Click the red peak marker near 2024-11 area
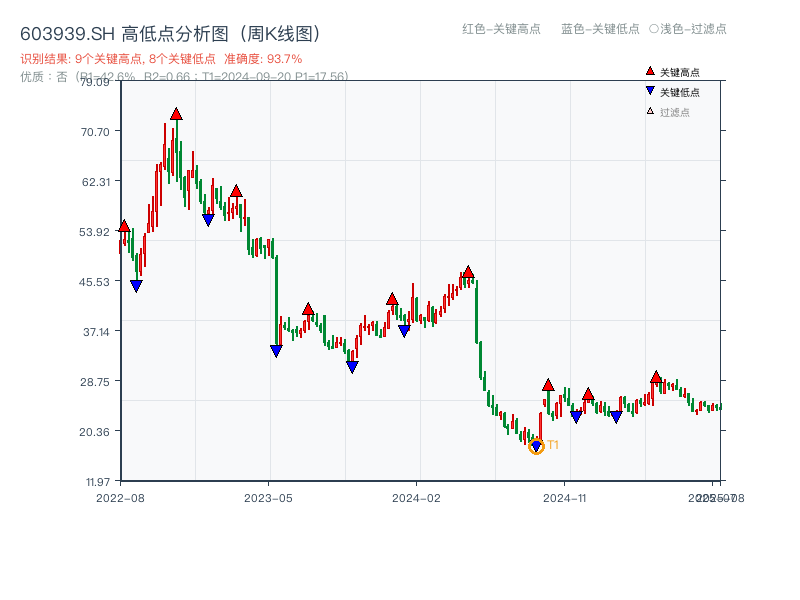The image size is (800, 600). 548,384
